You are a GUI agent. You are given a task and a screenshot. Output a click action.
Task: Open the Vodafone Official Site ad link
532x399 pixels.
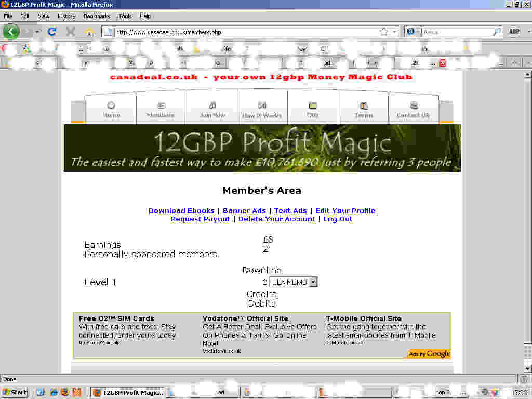245,318
